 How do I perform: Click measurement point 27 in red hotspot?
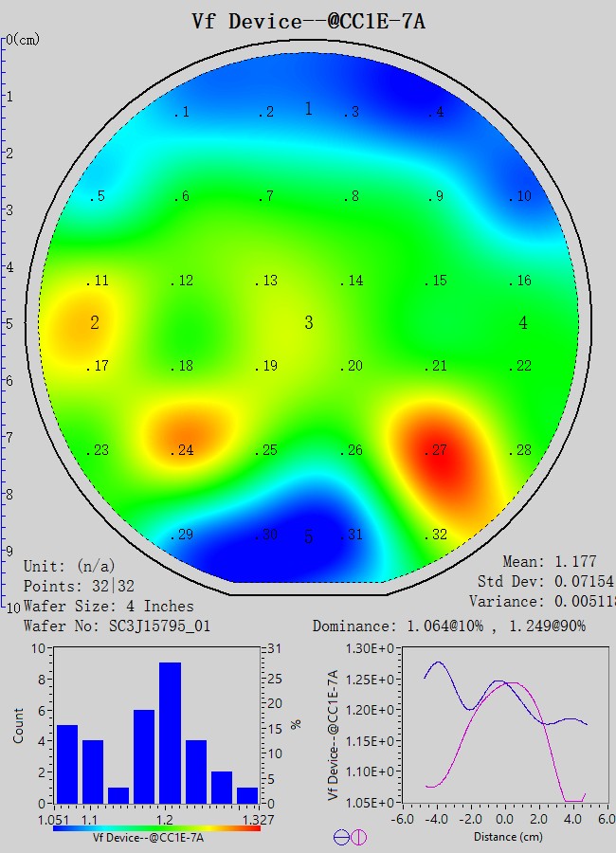(x=438, y=450)
